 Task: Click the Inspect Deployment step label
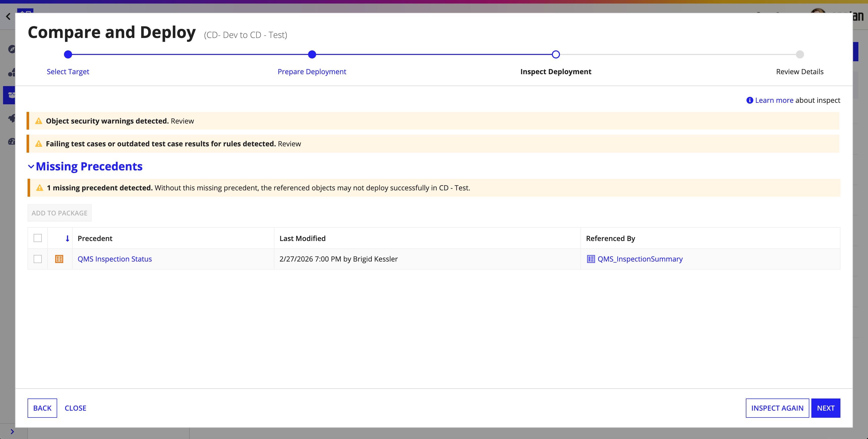556,71
